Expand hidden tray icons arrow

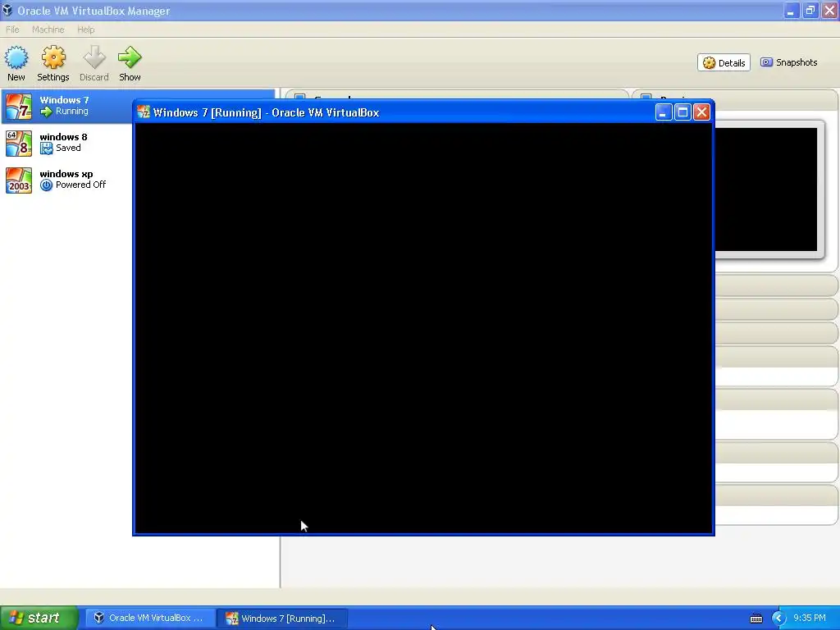click(778, 618)
